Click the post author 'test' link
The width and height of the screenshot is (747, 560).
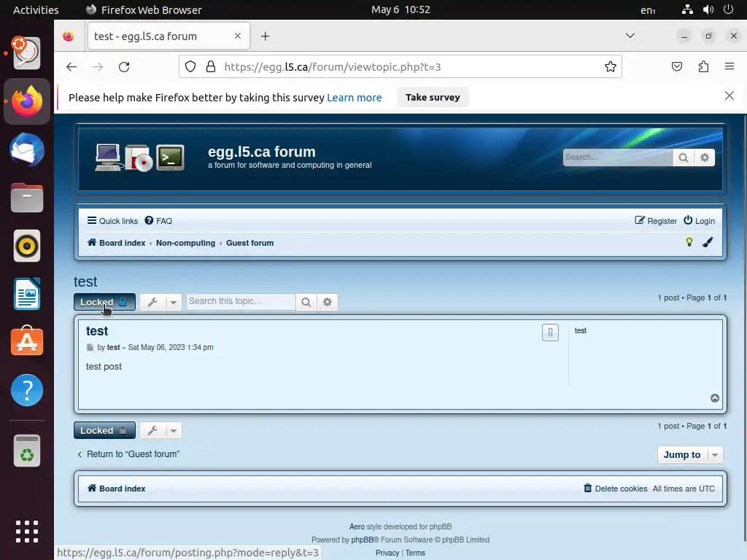(x=113, y=348)
